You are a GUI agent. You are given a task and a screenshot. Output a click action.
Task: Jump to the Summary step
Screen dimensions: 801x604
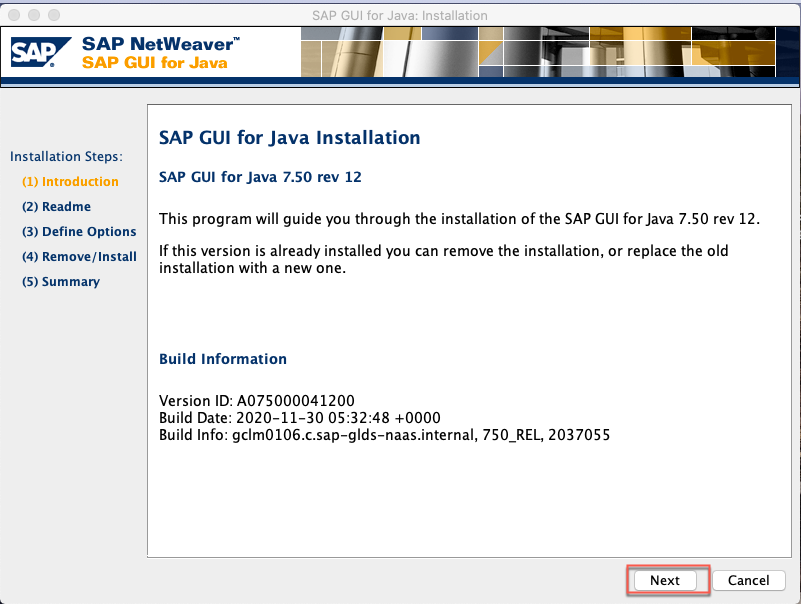pyautogui.click(x=61, y=281)
